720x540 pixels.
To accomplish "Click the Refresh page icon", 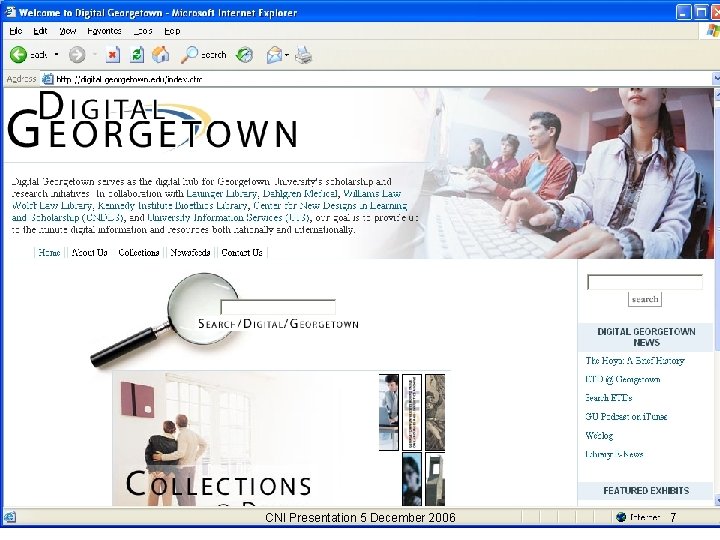I will (x=137, y=55).
